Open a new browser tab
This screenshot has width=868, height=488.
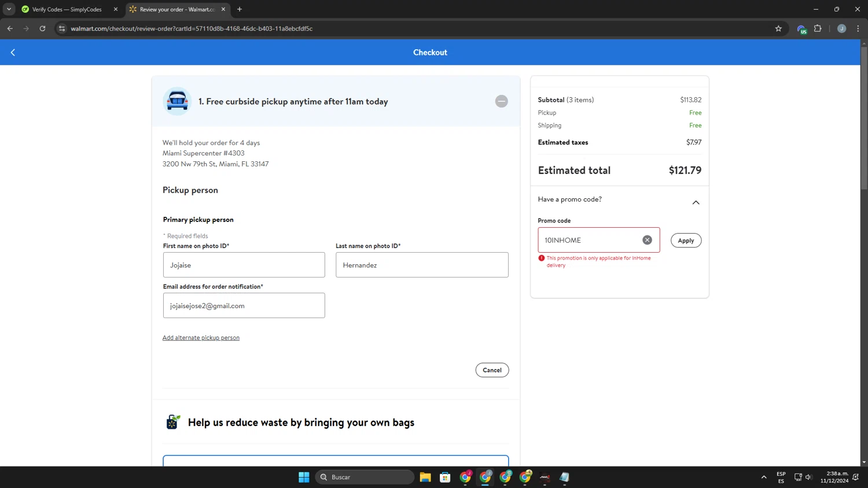click(240, 9)
